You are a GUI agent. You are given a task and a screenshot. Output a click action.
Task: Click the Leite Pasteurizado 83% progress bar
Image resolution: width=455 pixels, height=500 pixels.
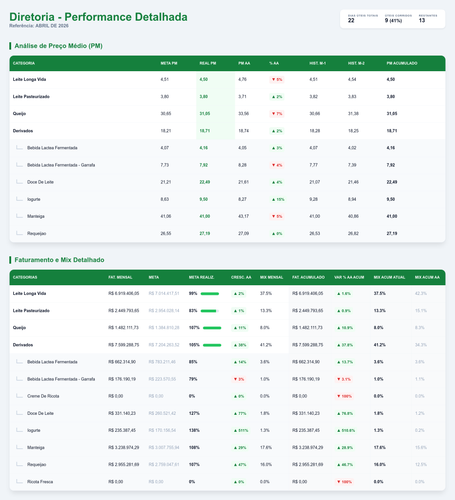210,311
